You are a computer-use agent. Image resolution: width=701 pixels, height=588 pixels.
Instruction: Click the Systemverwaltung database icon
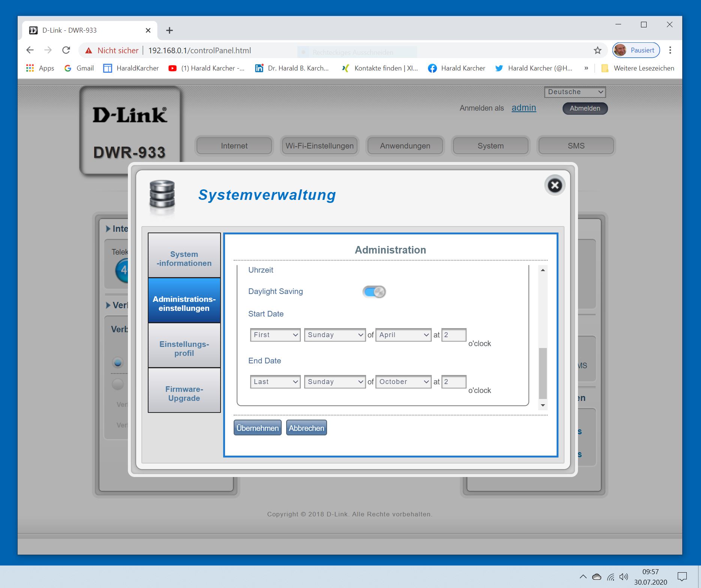[162, 195]
